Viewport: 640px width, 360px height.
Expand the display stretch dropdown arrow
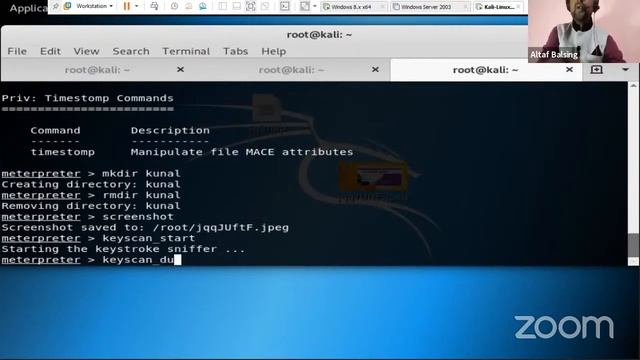click(x=315, y=6)
